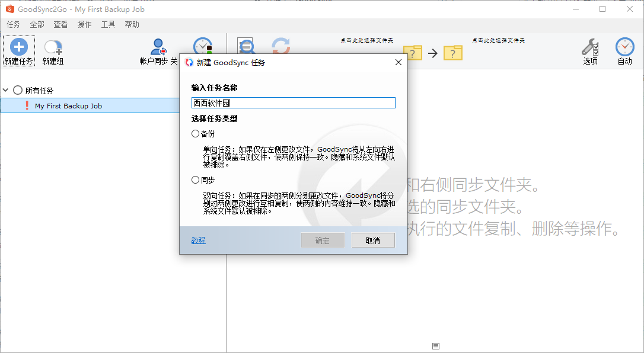Viewport: 644px width, 353px height.
Task: Open the 工具 menu
Action: pyautogui.click(x=109, y=25)
